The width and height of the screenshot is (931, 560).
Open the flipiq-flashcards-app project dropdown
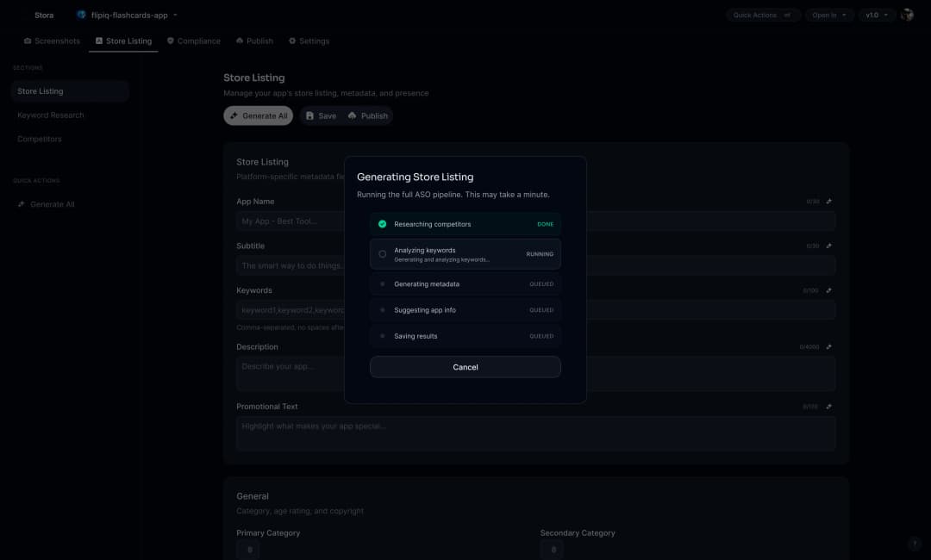click(x=125, y=15)
